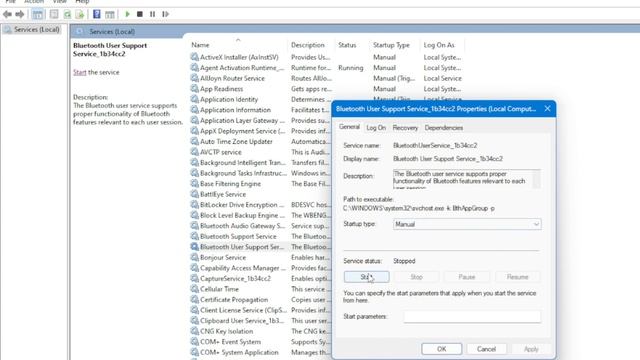Click the gear icon beside CNG Key Isolation

pyautogui.click(x=195, y=331)
